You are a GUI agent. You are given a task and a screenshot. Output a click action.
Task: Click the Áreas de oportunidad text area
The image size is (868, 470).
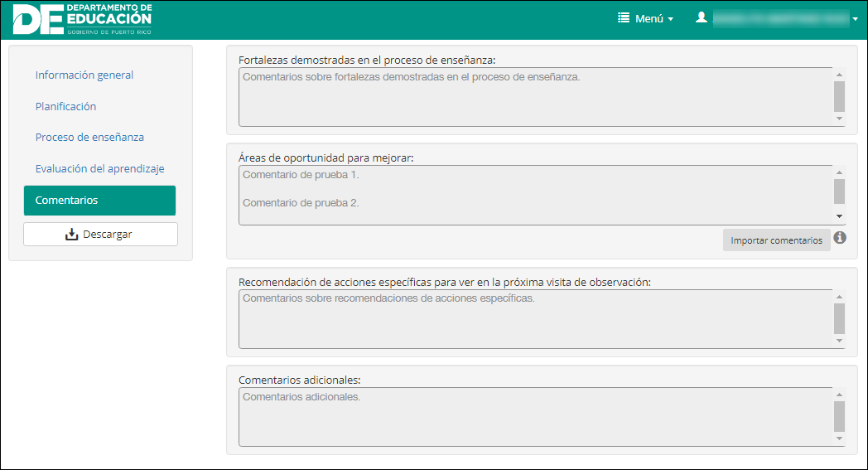(x=535, y=195)
